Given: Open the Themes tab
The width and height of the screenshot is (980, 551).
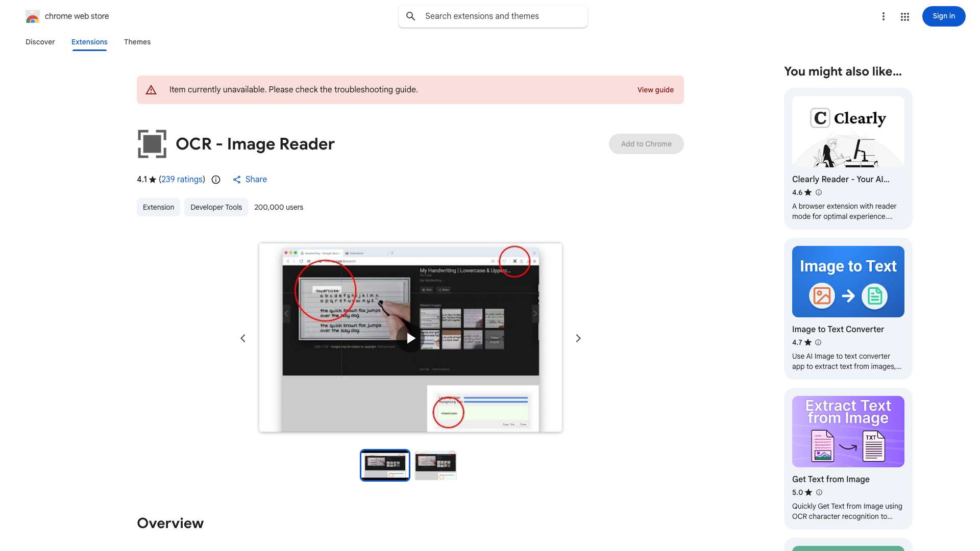Looking at the screenshot, I should pos(137,42).
